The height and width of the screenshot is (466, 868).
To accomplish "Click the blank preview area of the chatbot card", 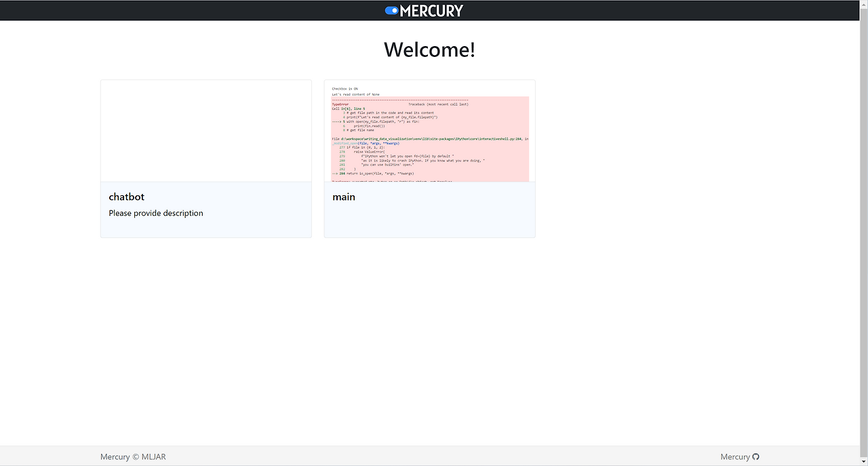I will pos(205,130).
